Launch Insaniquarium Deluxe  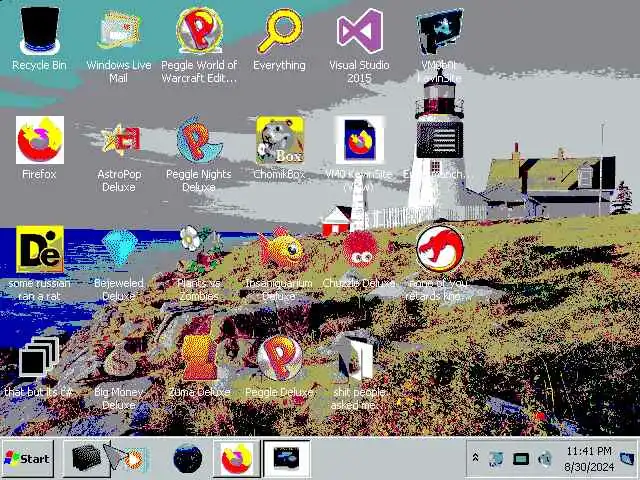point(281,247)
